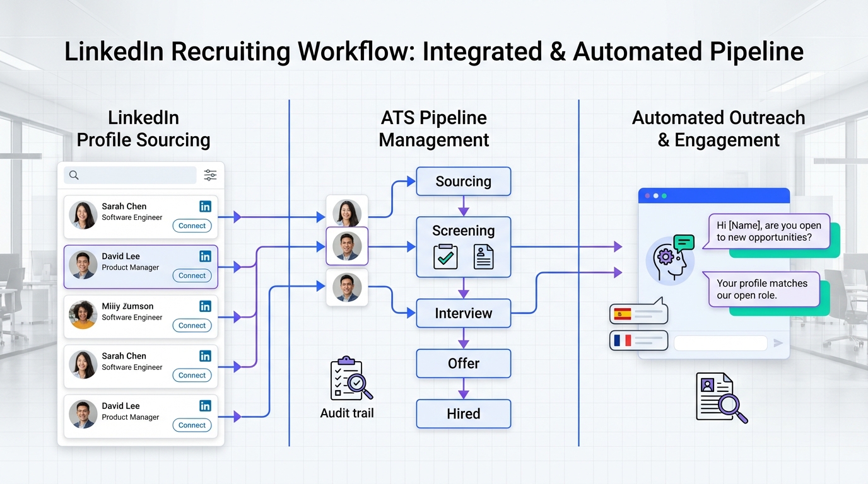Click the search magnifier icon in sourcing panel

74,175
